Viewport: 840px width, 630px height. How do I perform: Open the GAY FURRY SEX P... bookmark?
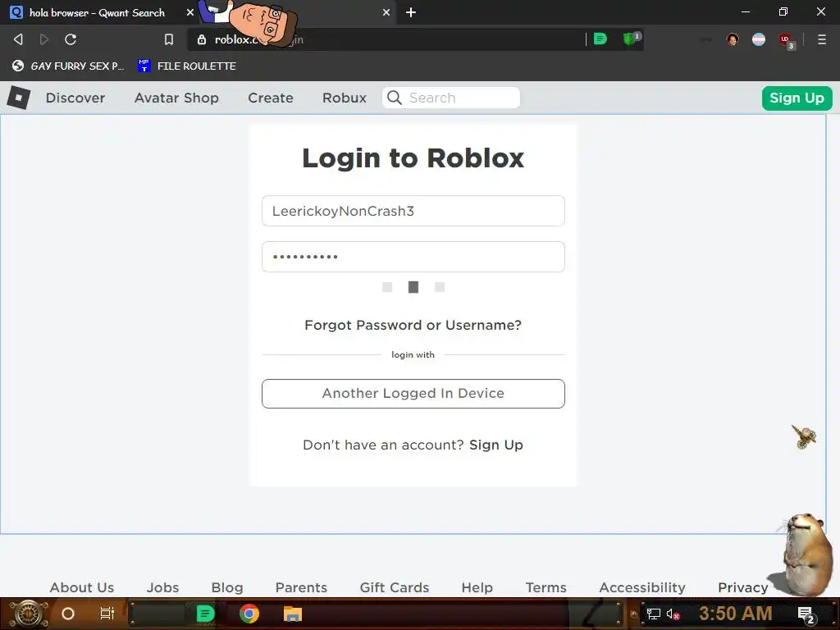[68, 66]
